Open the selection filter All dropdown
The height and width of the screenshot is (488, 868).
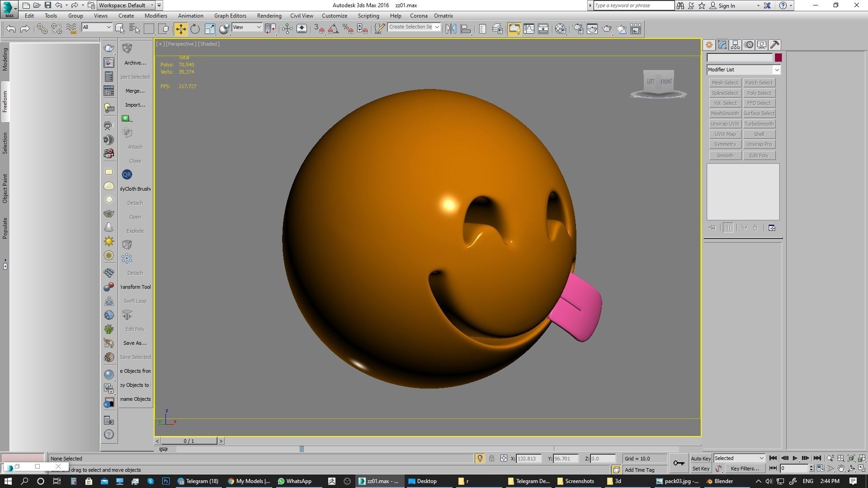pos(97,28)
